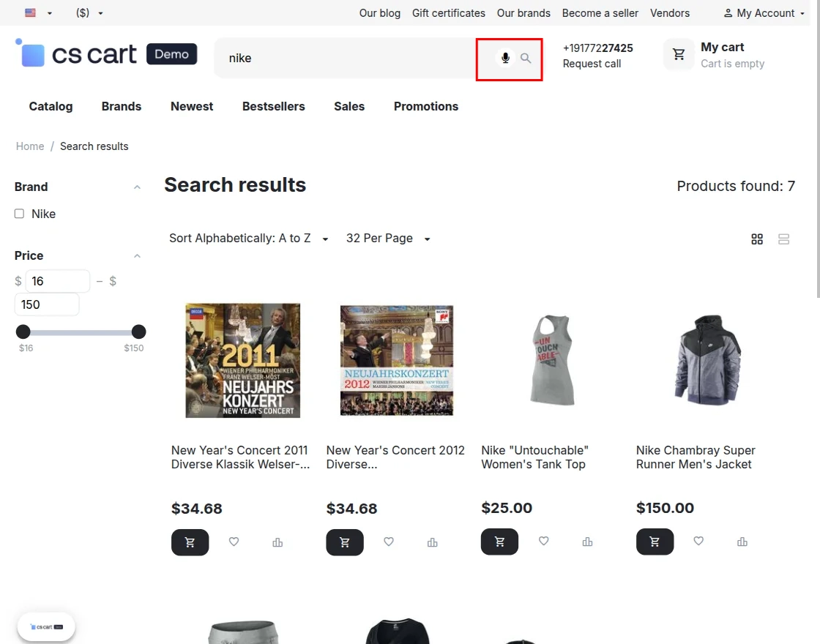Open the gray Nike tank top image
This screenshot has width=820, height=644.
552,360
